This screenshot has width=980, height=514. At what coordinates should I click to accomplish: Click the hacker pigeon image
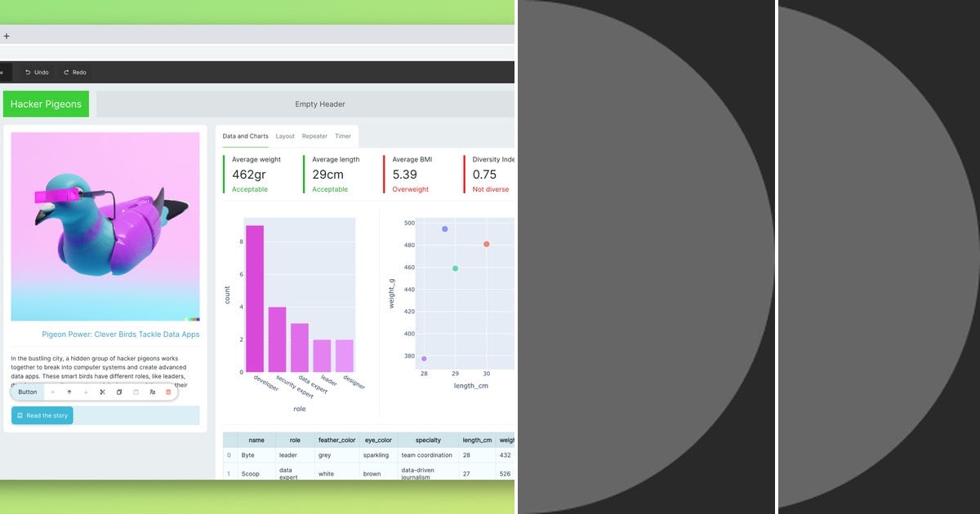[x=105, y=227]
